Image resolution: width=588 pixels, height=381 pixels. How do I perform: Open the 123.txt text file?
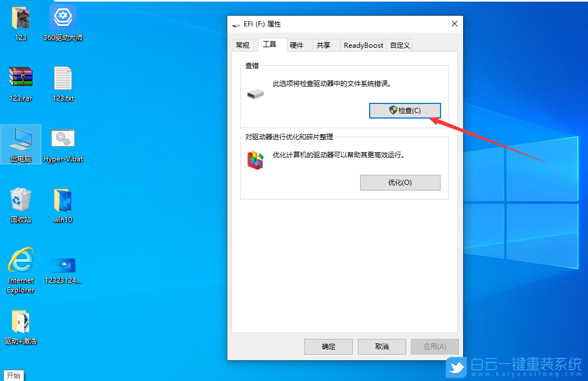pyautogui.click(x=62, y=79)
